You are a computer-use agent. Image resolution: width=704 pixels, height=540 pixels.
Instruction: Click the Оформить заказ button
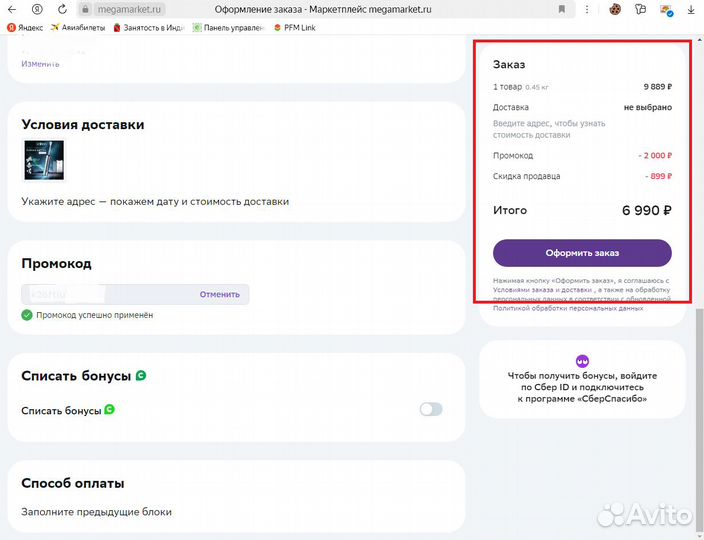click(582, 253)
